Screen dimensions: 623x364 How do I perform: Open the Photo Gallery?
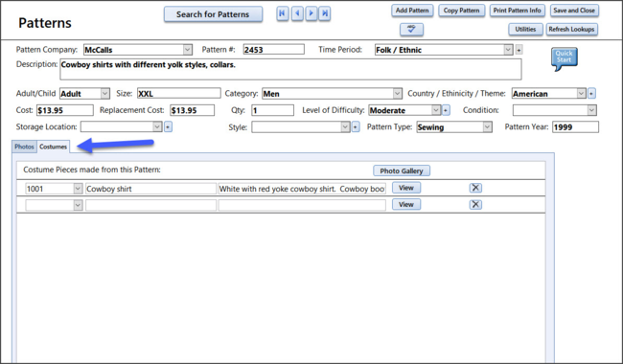[402, 171]
